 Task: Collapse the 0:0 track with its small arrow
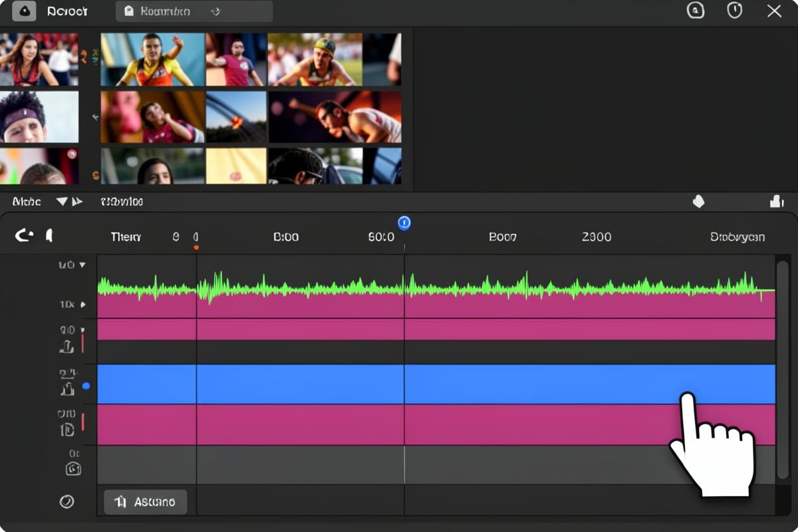click(x=82, y=330)
